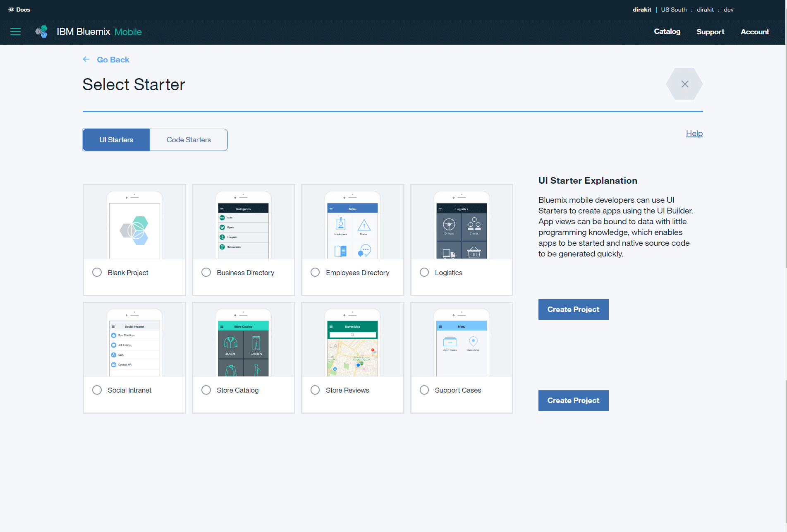
Task: Click the page vertical scrollbar
Action: coord(786,266)
